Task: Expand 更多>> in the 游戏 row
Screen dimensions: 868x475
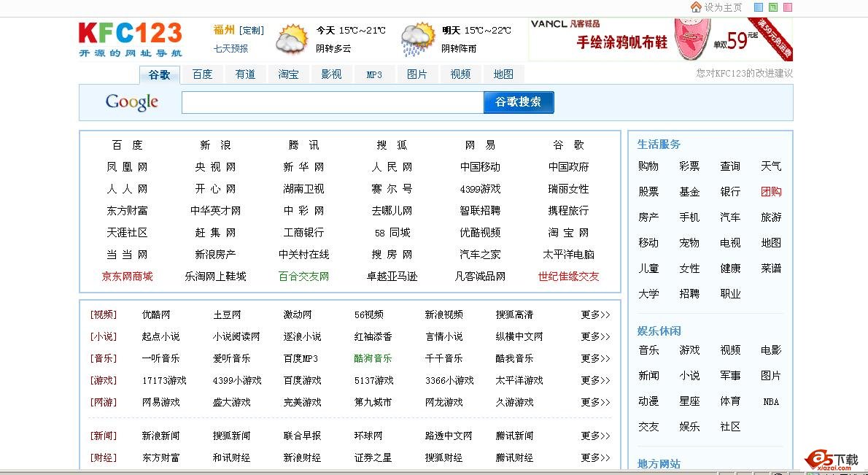Action: point(595,380)
